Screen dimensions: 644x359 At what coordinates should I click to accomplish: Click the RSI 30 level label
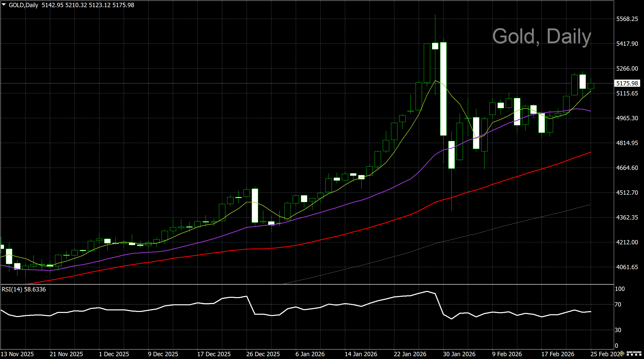618,330
